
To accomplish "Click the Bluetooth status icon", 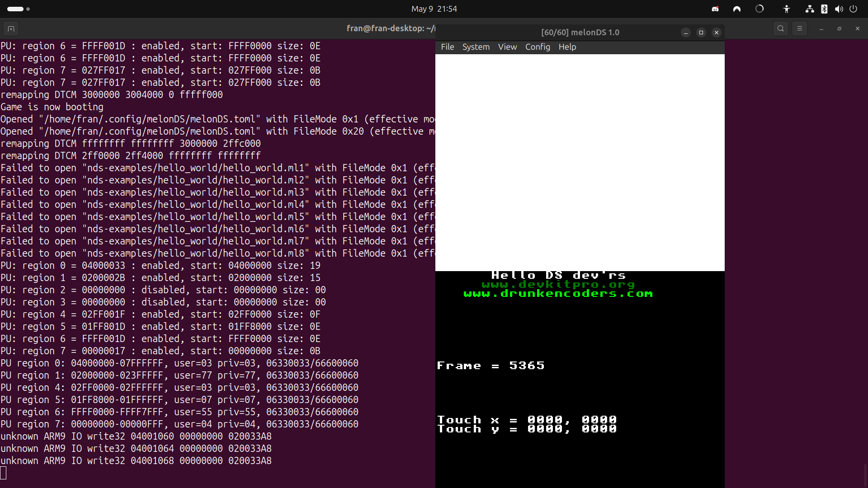I will point(824,9).
